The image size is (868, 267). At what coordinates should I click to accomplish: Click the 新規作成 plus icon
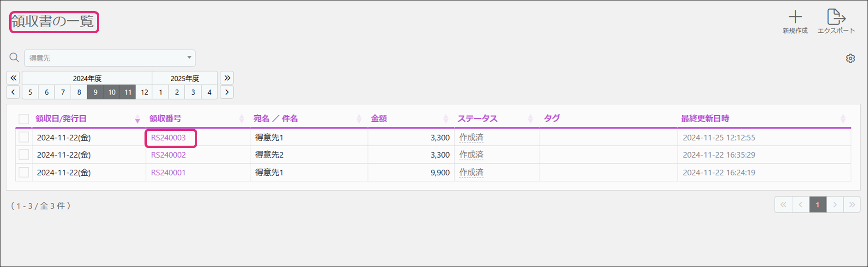click(795, 18)
